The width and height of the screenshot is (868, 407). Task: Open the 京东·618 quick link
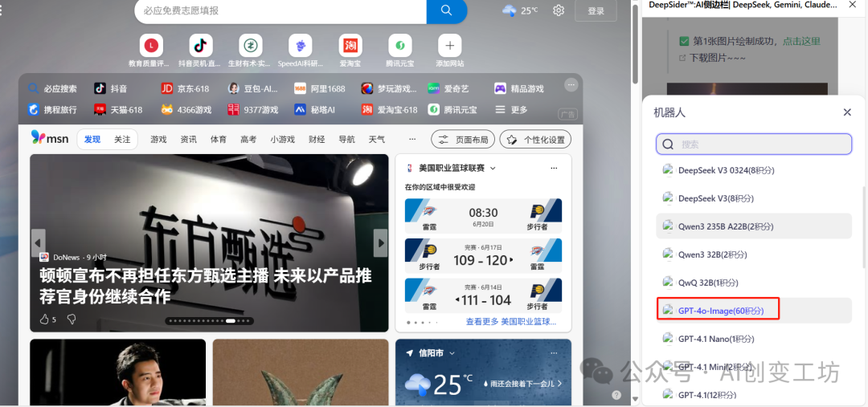[x=186, y=88]
